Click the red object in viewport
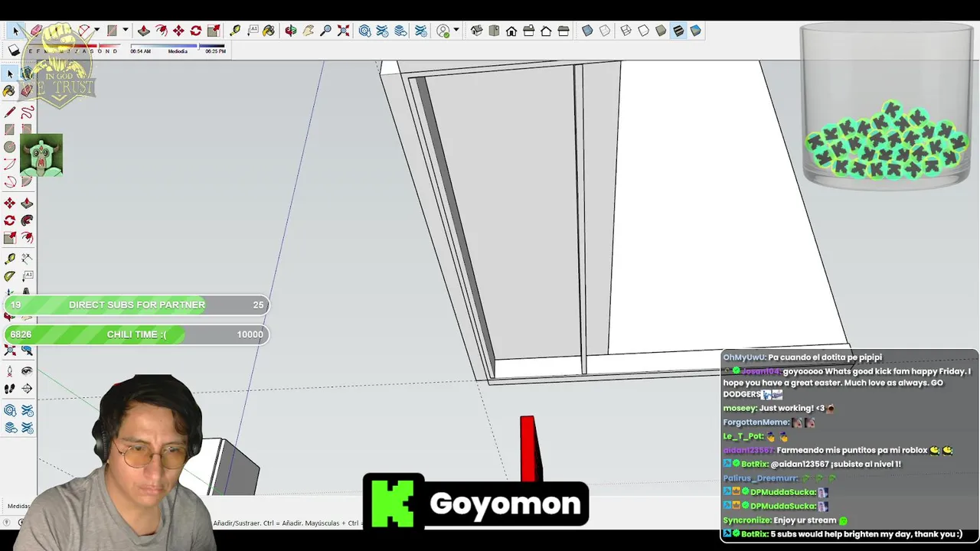980x551 pixels. (x=530, y=448)
